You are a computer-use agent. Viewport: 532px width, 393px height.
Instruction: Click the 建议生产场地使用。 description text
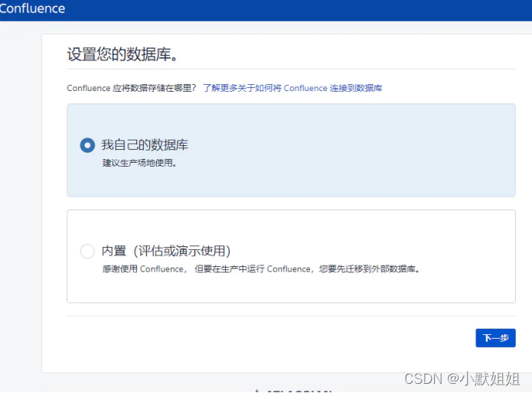(x=139, y=163)
